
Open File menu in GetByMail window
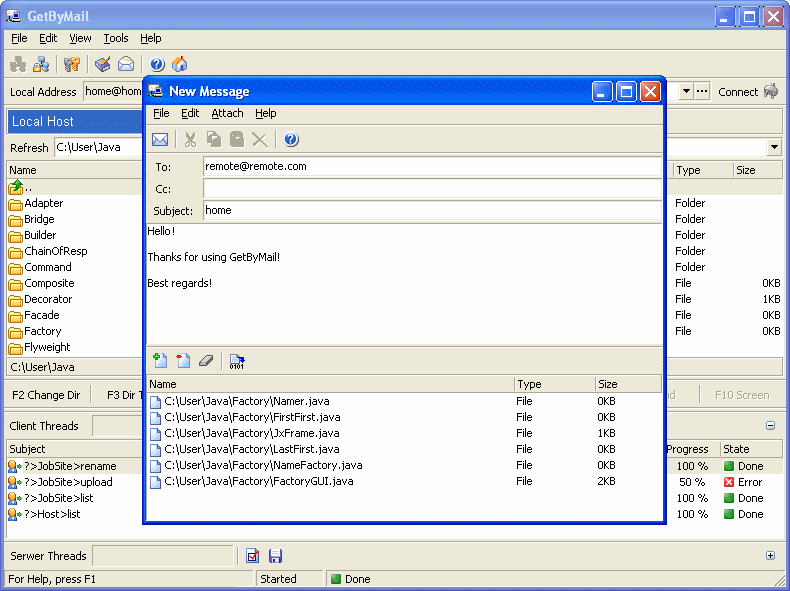[x=19, y=38]
